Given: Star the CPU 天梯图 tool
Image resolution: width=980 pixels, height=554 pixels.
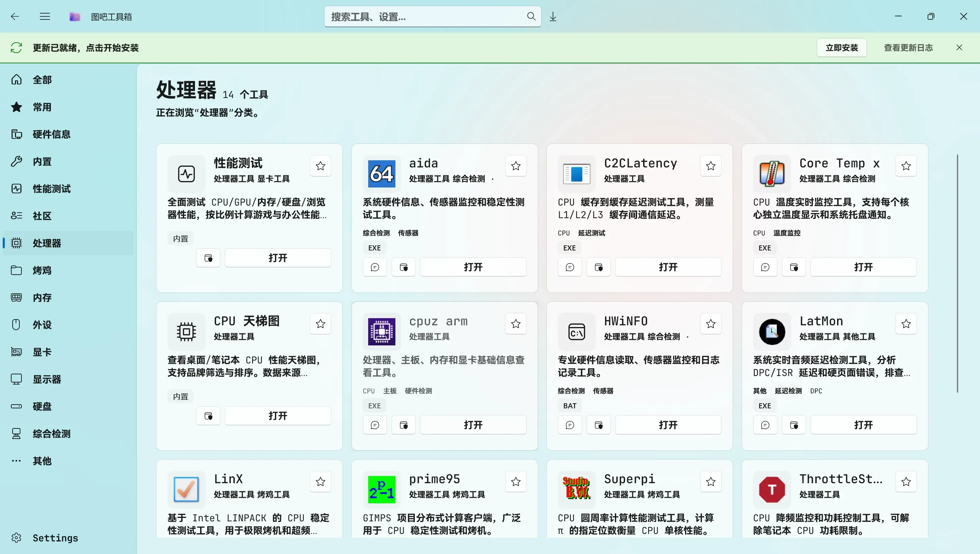Looking at the screenshot, I should point(320,324).
